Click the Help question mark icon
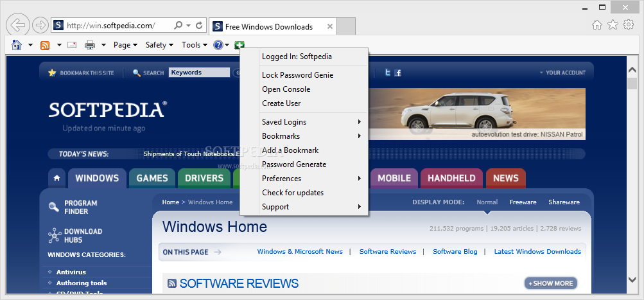 pyautogui.click(x=218, y=45)
